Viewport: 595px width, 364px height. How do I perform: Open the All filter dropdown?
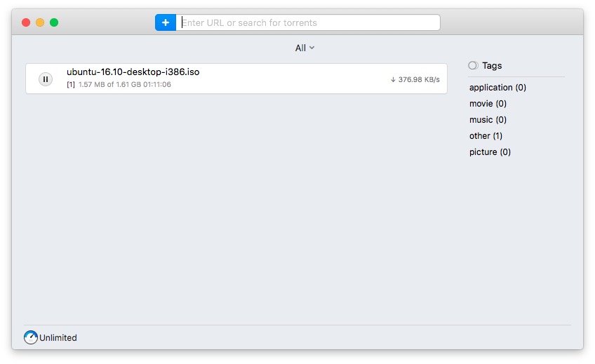[305, 48]
